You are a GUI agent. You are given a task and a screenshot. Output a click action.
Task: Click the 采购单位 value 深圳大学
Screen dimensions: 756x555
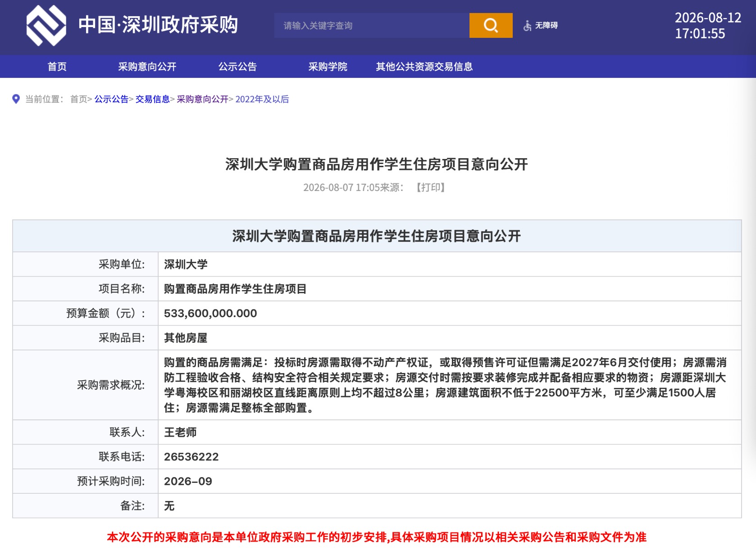186,264
